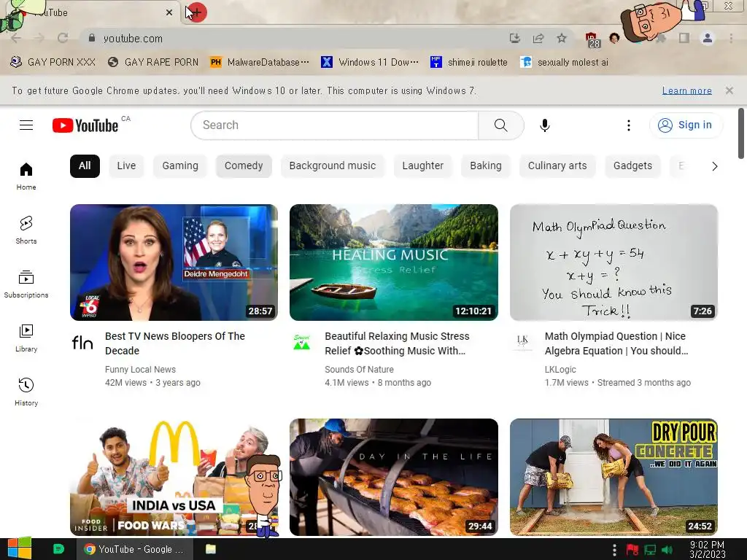
Task: Select the Live filter chip
Action: pos(126,166)
